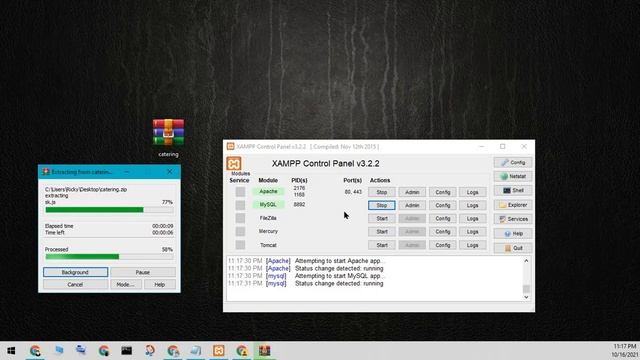Open the Apache Config menu
The height and width of the screenshot is (360, 640).
pyautogui.click(x=442, y=192)
